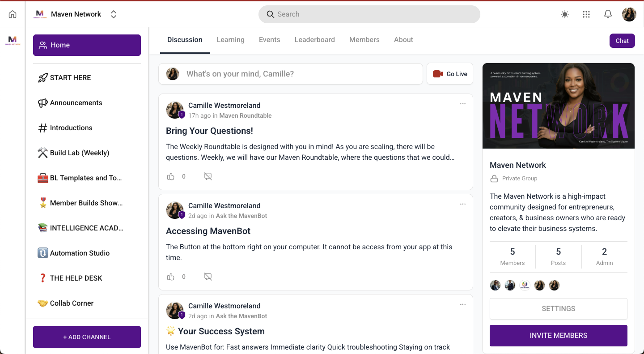The height and width of the screenshot is (354, 644).
Task: Click the first member avatar in group card
Action: (495, 286)
